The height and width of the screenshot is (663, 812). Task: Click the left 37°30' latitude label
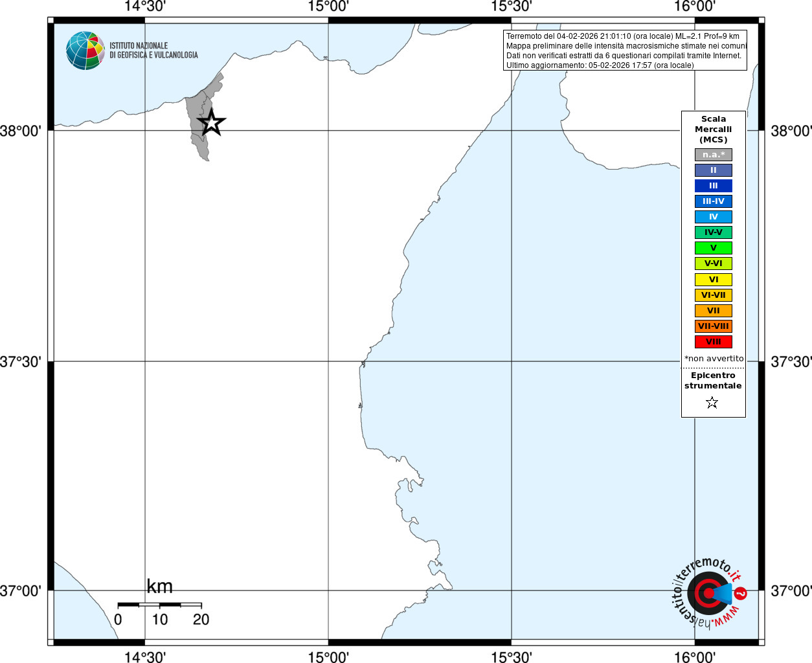21,362
